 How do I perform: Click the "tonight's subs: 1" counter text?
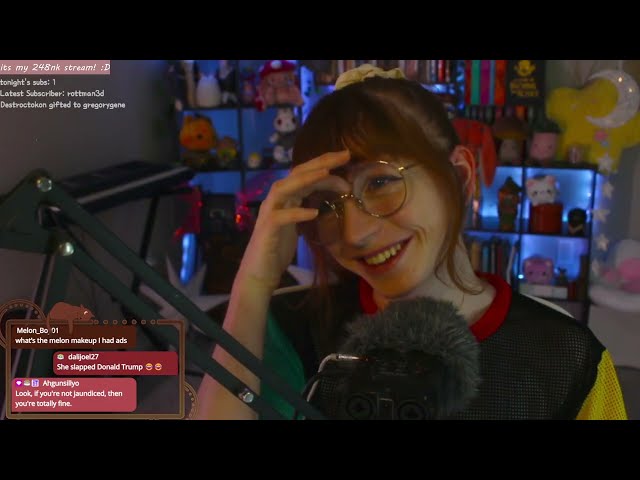click(x=28, y=82)
